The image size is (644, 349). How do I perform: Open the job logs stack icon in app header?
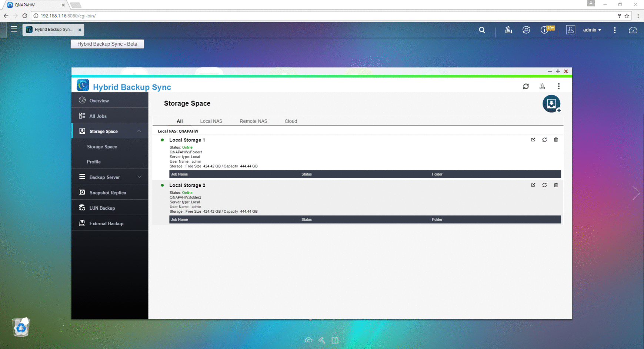tap(542, 86)
